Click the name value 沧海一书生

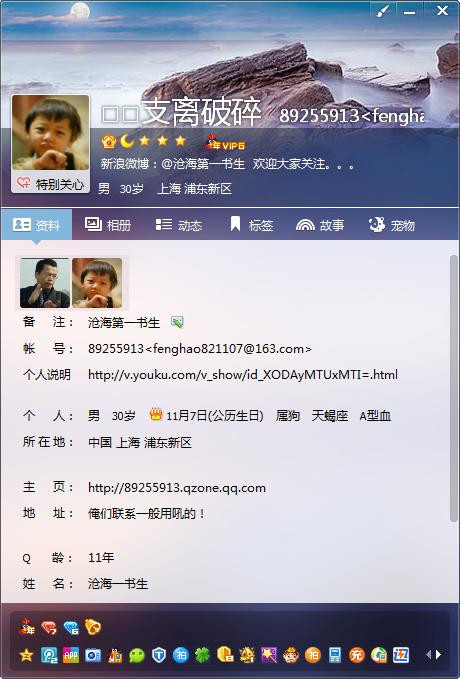118,584
